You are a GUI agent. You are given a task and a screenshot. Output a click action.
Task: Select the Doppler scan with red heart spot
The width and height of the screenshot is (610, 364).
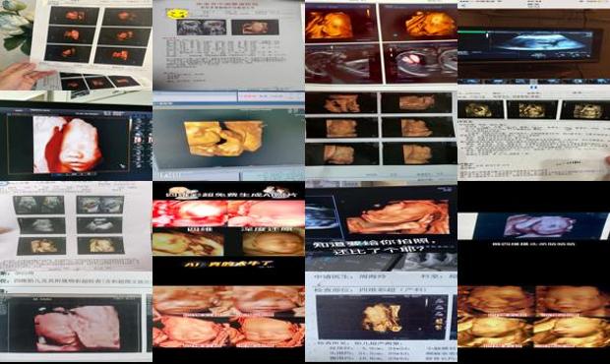420,63
